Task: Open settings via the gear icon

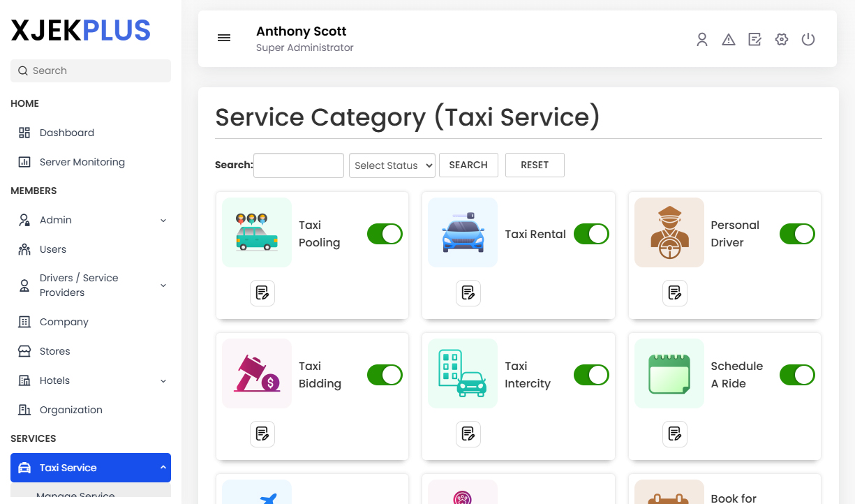Action: tap(782, 39)
